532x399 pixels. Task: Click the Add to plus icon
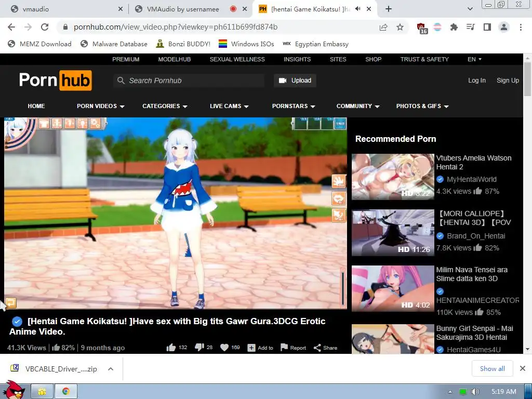click(251, 348)
